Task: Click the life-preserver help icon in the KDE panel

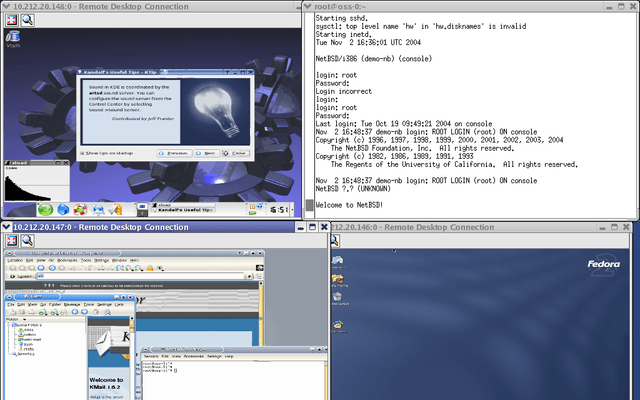Action: (80, 210)
